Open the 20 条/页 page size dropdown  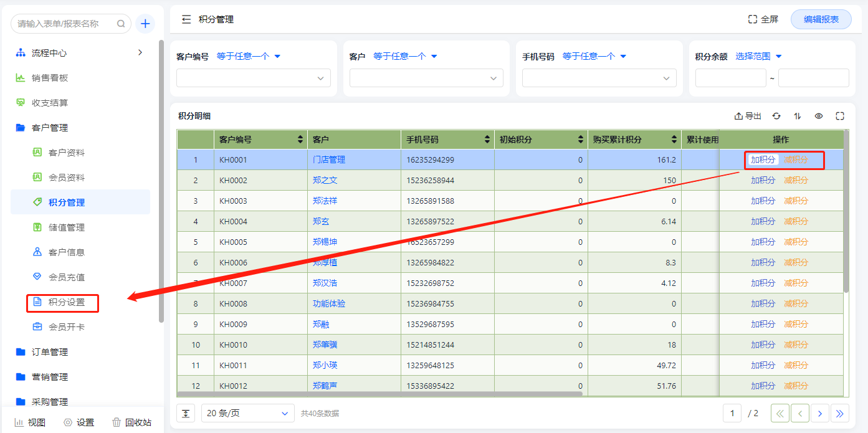(247, 413)
